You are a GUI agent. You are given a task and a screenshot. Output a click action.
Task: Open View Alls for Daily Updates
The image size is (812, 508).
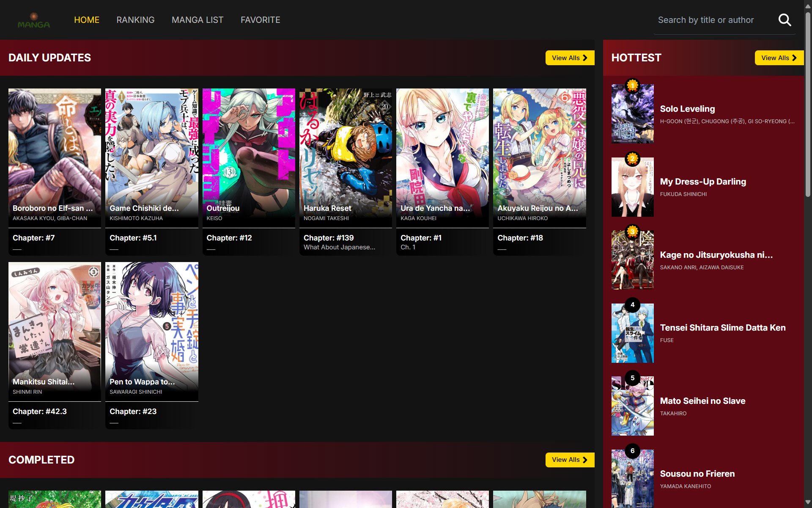pos(569,58)
